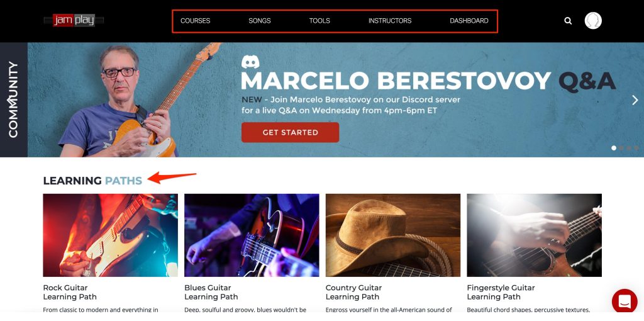Click the JamPlay logo
The width and height of the screenshot is (644, 321).
[74, 20]
